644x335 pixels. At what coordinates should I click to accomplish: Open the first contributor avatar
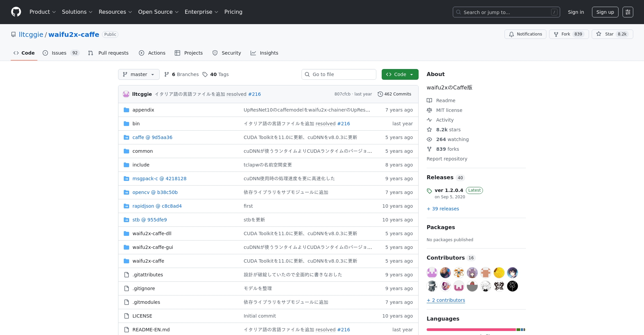[432, 273]
